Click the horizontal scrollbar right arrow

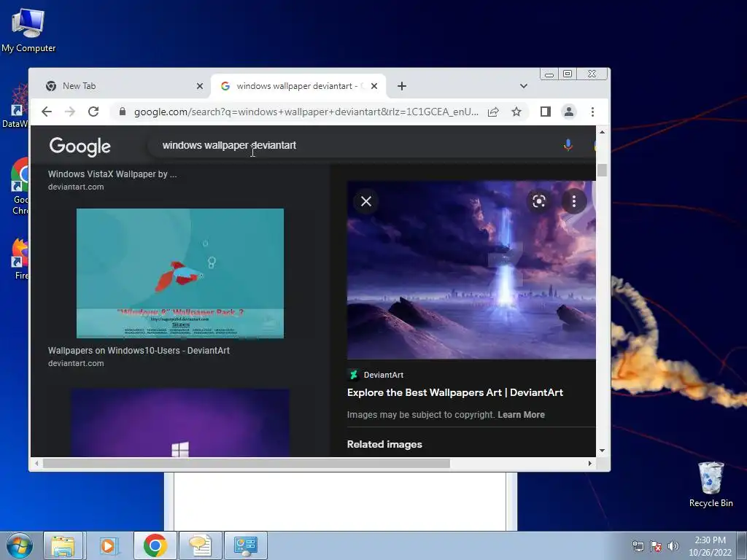(x=589, y=463)
